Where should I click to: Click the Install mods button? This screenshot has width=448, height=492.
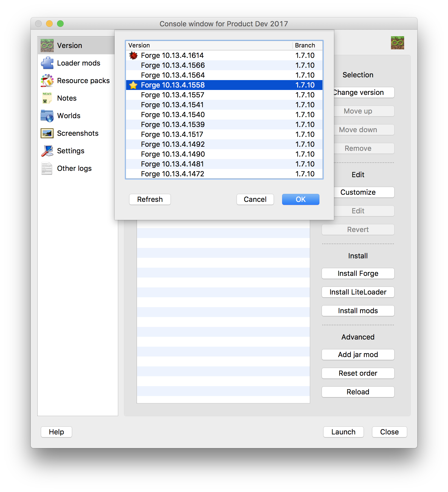coord(358,311)
